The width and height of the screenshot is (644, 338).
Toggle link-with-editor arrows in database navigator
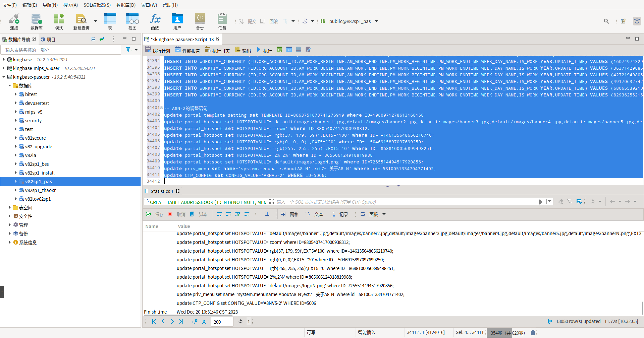click(102, 39)
